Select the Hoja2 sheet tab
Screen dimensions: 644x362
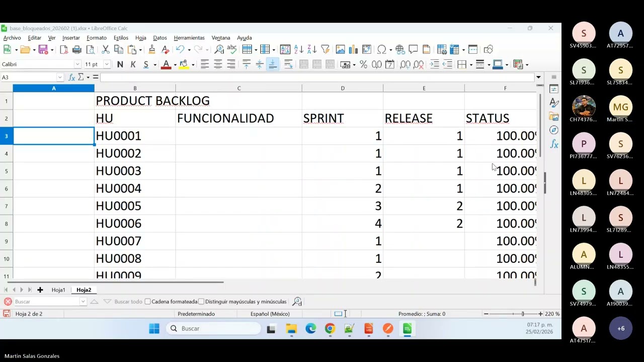click(84, 290)
